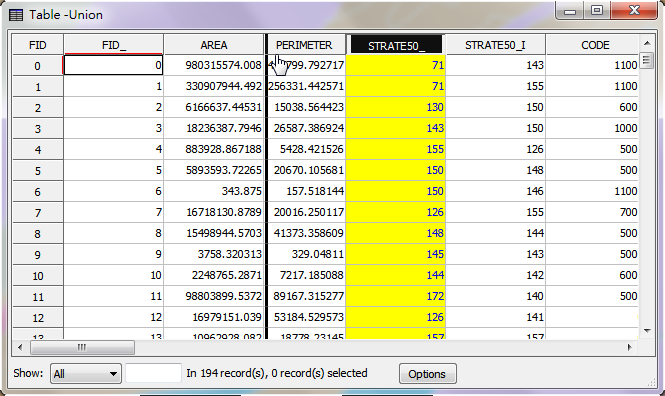Image resolution: width=665 pixels, height=396 pixels.
Task: Select row header 10
Action: click(38, 276)
